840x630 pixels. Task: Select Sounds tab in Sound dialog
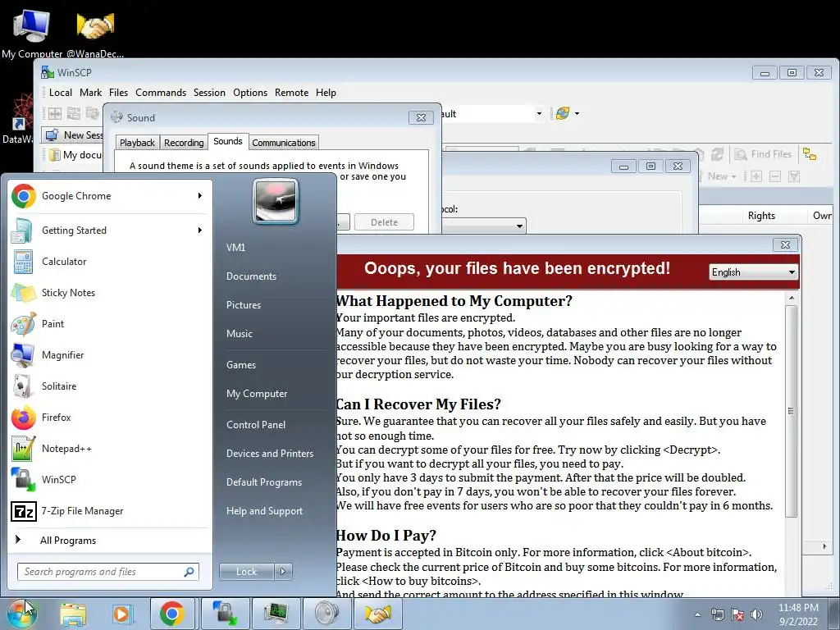click(x=228, y=141)
